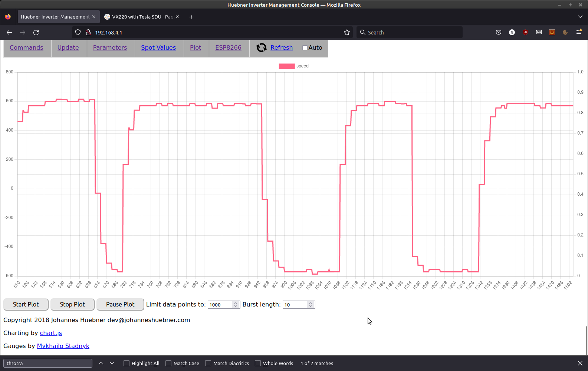Image resolution: width=588 pixels, height=371 pixels.
Task: Click the circular arrows Refresh icon
Action: tap(261, 47)
